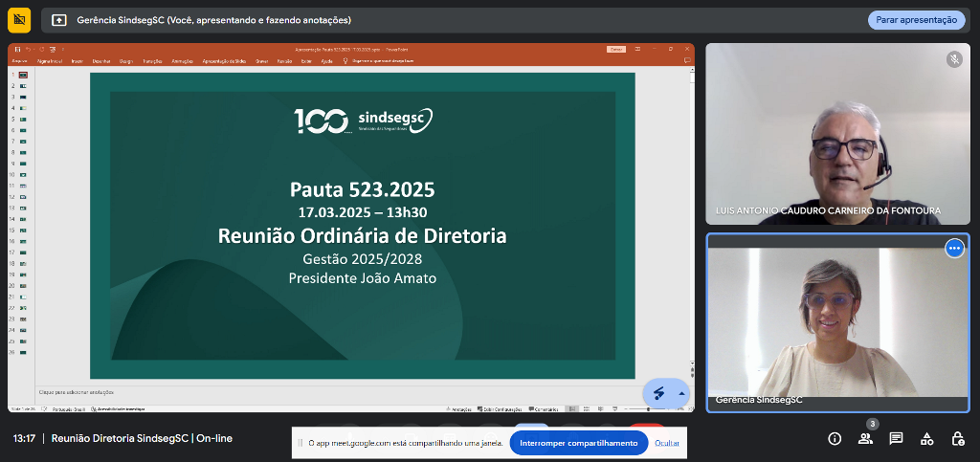Click the presenting screen icon in top bar
The width and height of the screenshot is (980, 462).
coord(59,20)
